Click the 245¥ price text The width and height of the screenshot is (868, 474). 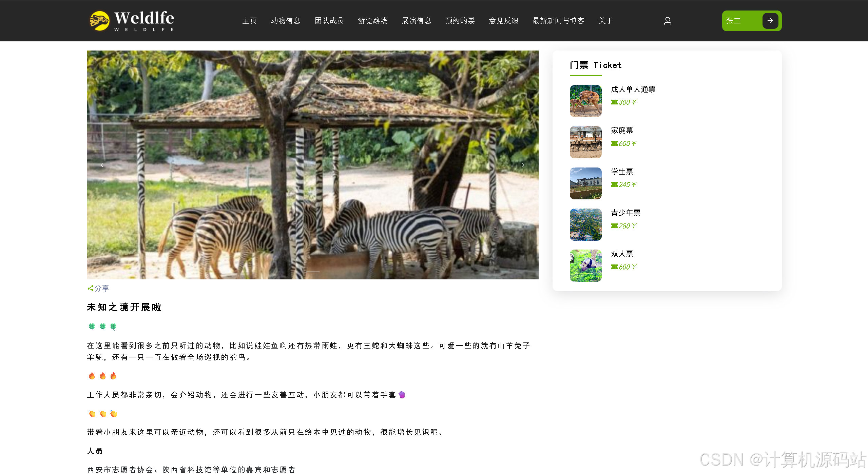[627, 185]
